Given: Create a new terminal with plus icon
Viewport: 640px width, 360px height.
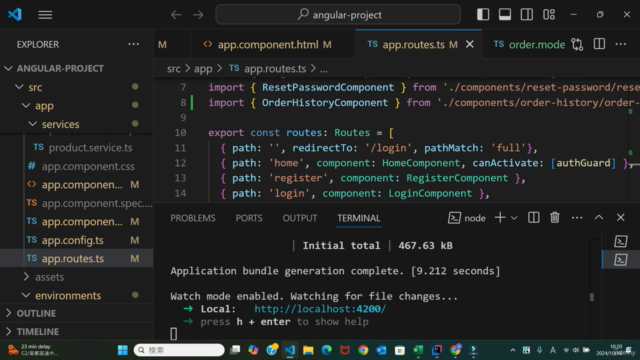Looking at the screenshot, I should pos(500,218).
